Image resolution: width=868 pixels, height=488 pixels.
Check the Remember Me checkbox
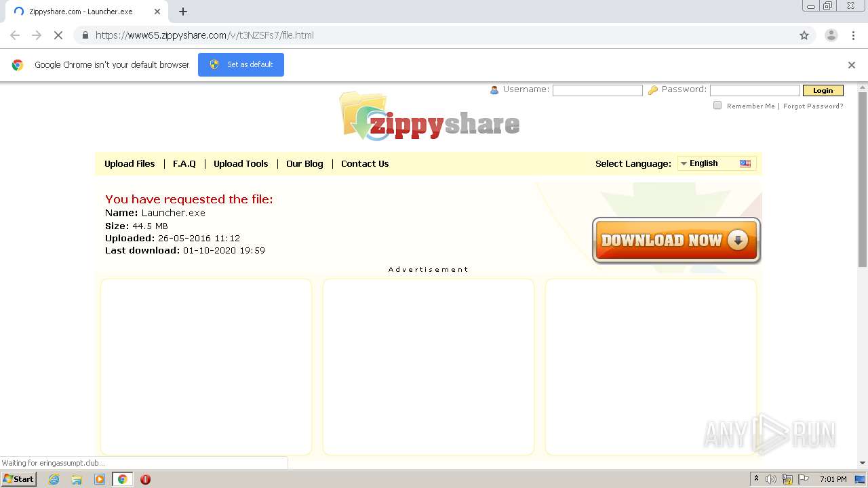pyautogui.click(x=717, y=105)
